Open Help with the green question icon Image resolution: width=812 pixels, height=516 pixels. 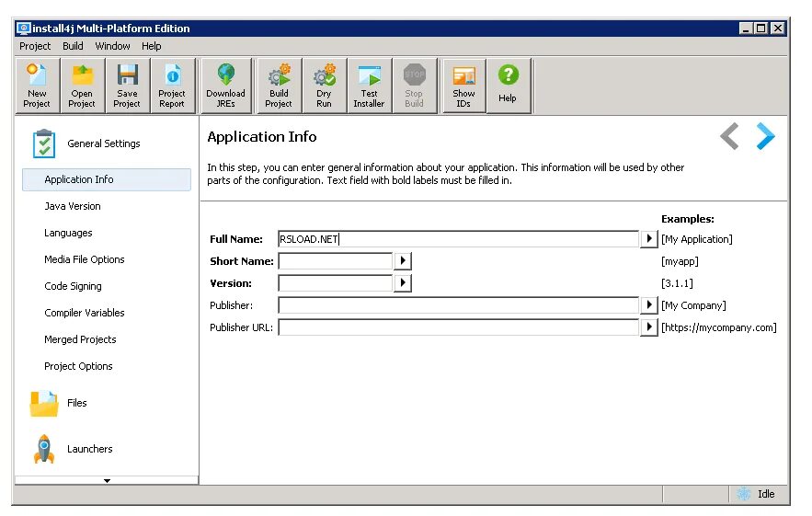(x=508, y=86)
